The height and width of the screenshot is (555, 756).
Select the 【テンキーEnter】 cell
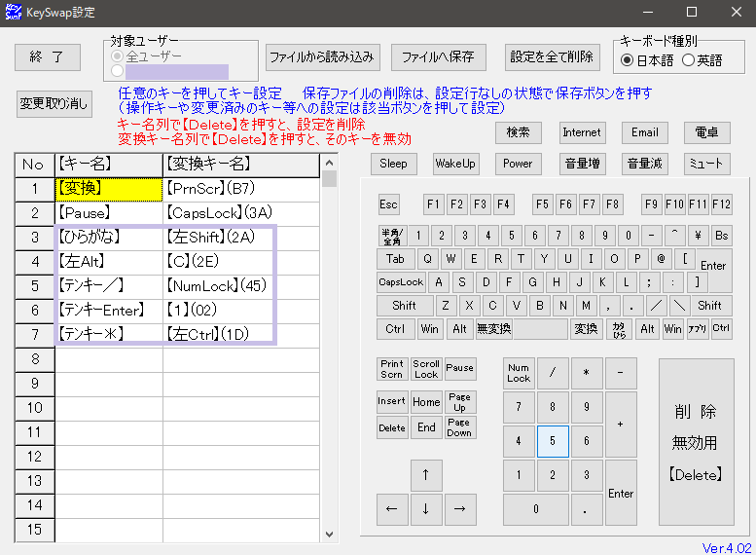pyautogui.click(x=109, y=311)
